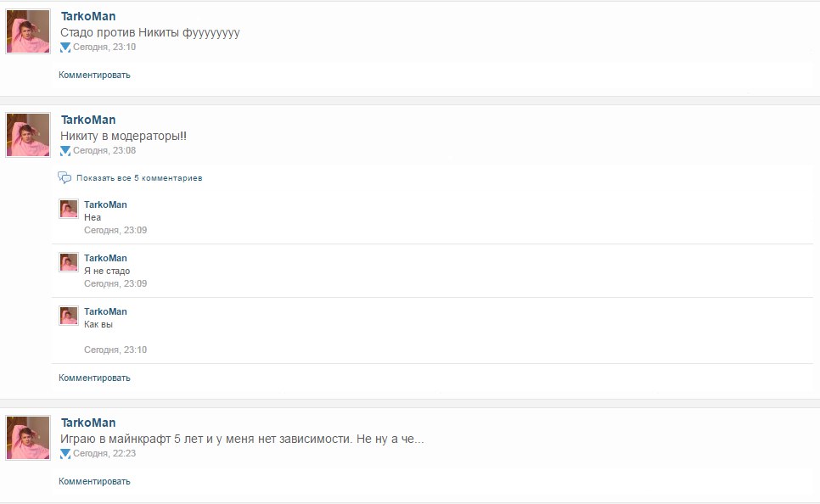The height and width of the screenshot is (504, 820).
Task: Expand truncated post text Играю в майнкрафт 5 лет
Action: (x=242, y=439)
